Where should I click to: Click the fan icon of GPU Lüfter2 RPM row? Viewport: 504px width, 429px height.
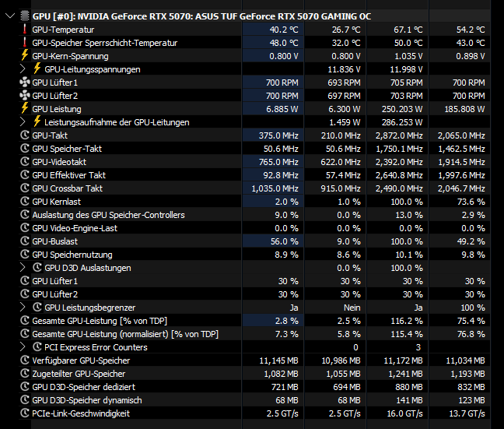pos(25,96)
